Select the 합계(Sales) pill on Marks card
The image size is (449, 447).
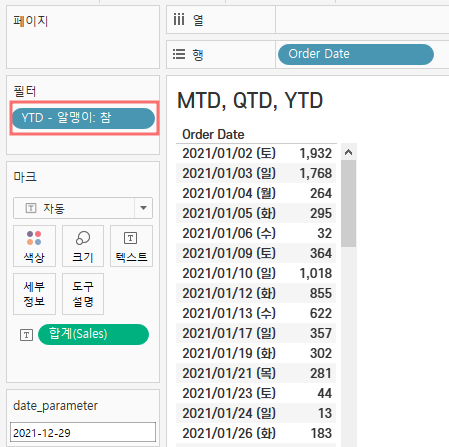pyautogui.click(x=93, y=334)
